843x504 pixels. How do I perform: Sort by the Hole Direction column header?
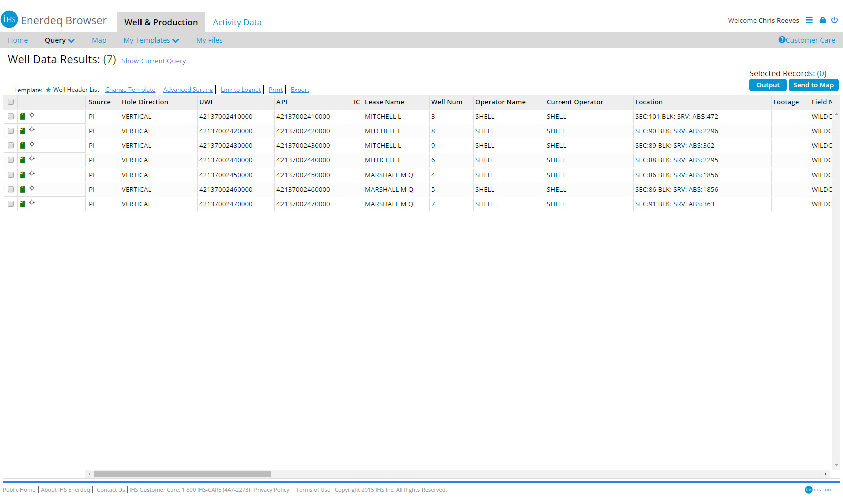(145, 102)
